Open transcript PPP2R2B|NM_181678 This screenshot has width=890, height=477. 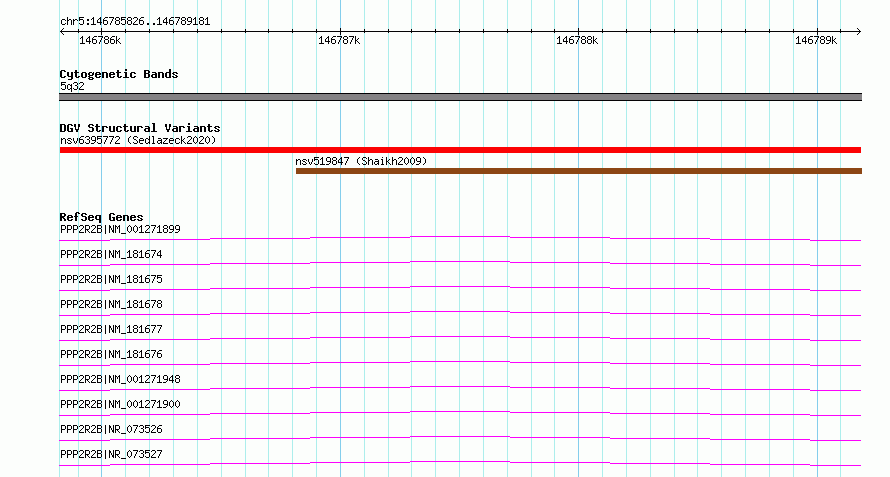pyautogui.click(x=111, y=304)
